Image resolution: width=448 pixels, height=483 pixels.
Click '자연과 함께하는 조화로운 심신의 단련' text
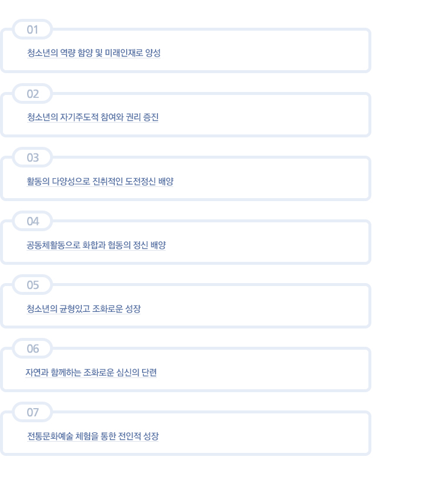coord(91,372)
